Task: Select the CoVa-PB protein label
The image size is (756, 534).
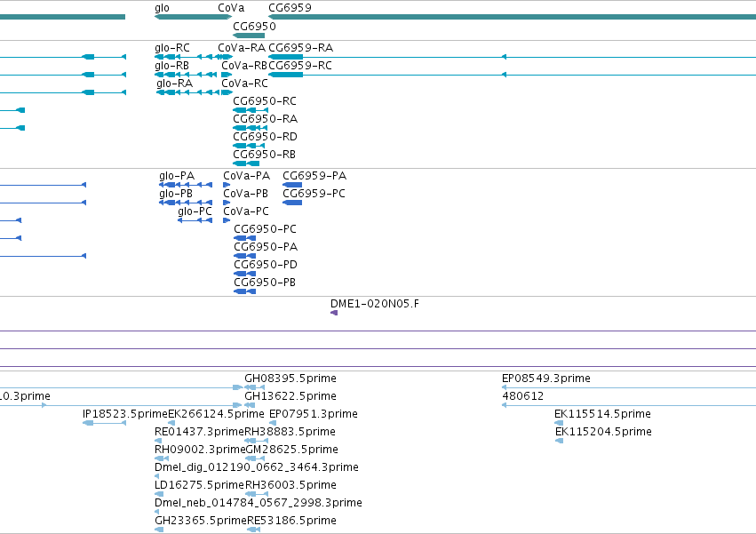Action: click(245, 194)
